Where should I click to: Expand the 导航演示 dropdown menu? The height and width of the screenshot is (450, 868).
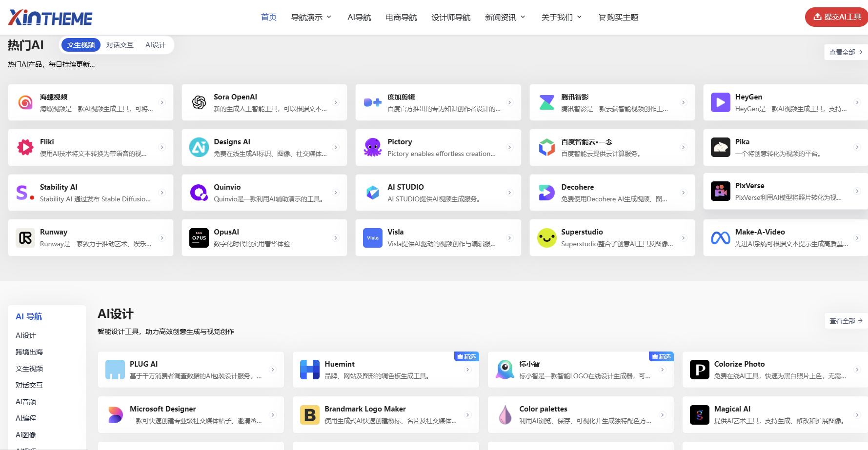pos(311,17)
